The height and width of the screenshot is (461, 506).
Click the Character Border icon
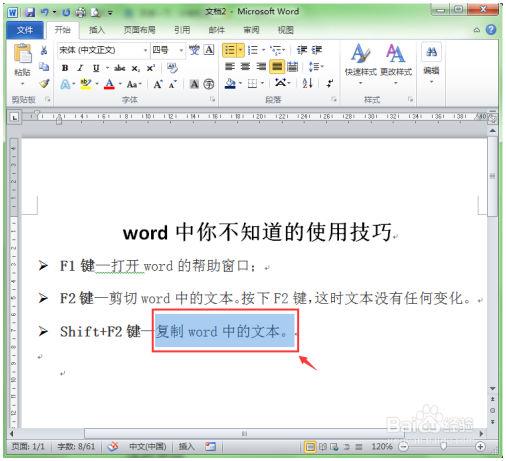tap(209, 50)
